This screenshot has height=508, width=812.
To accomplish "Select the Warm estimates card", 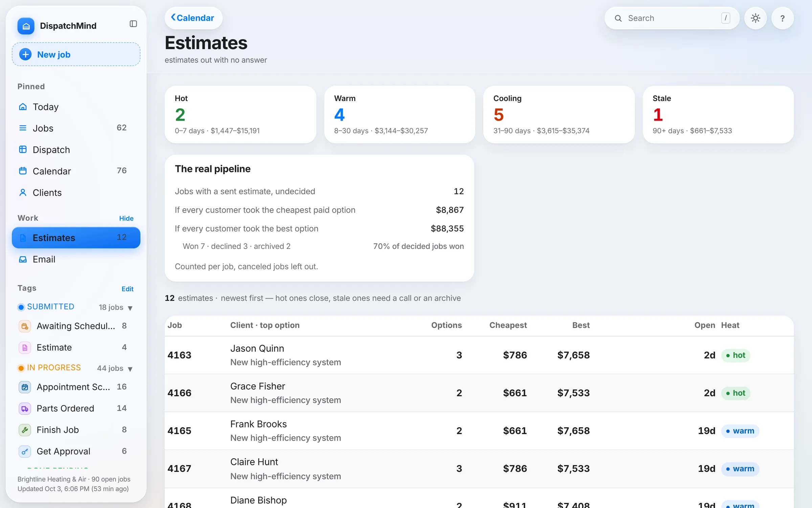I will (400, 114).
